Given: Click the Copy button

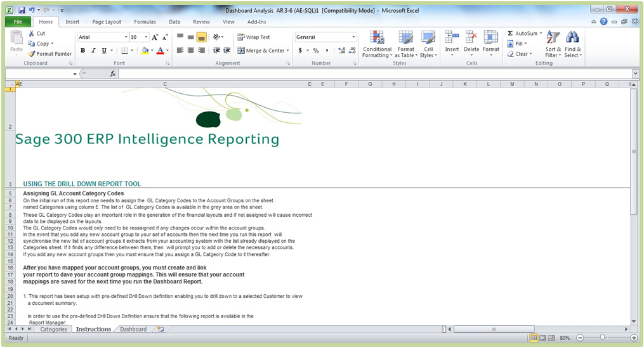Looking at the screenshot, I should click(x=41, y=44).
